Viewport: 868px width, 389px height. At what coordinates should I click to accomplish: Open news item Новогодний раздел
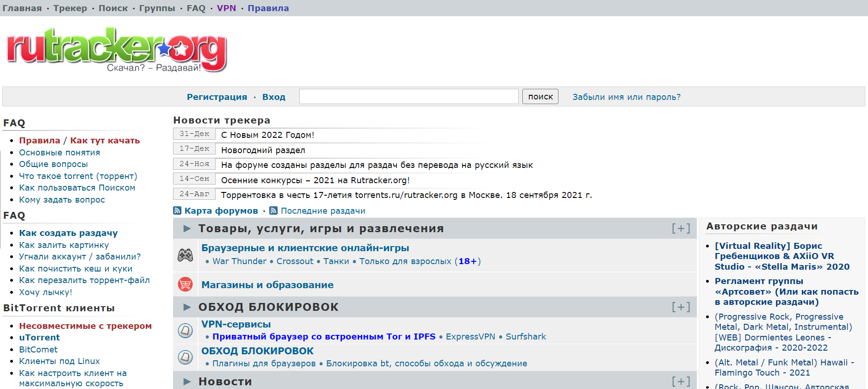coord(263,150)
